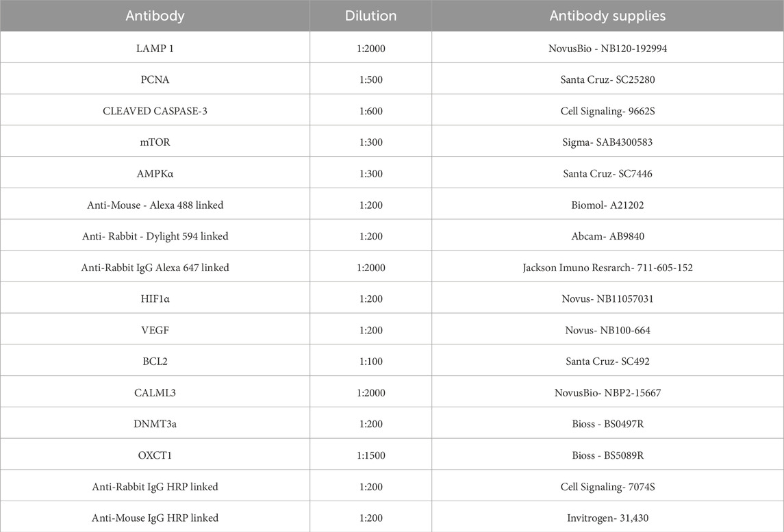
Task: Click the Dilution column header
Action: pos(370,16)
